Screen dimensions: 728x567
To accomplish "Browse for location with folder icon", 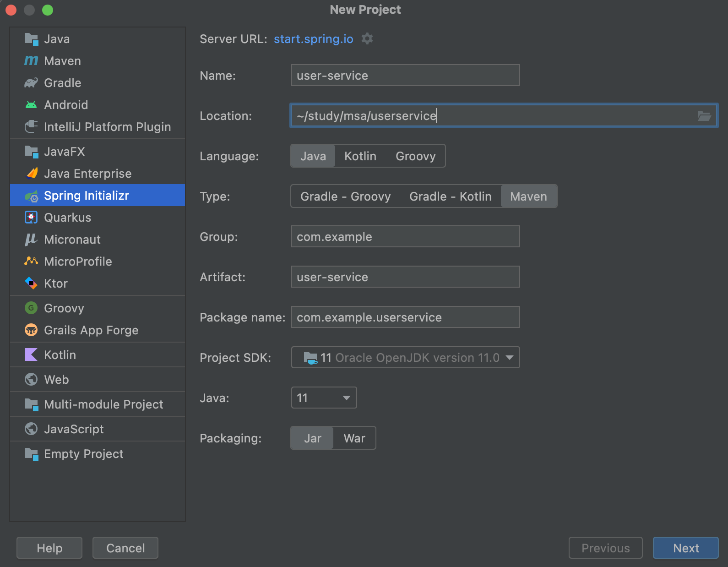I will tap(704, 116).
